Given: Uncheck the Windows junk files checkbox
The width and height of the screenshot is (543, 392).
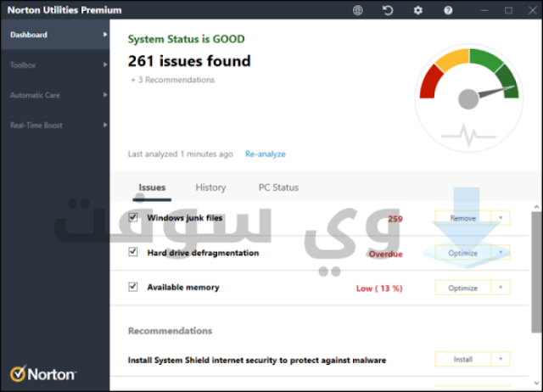Looking at the screenshot, I should (x=133, y=217).
